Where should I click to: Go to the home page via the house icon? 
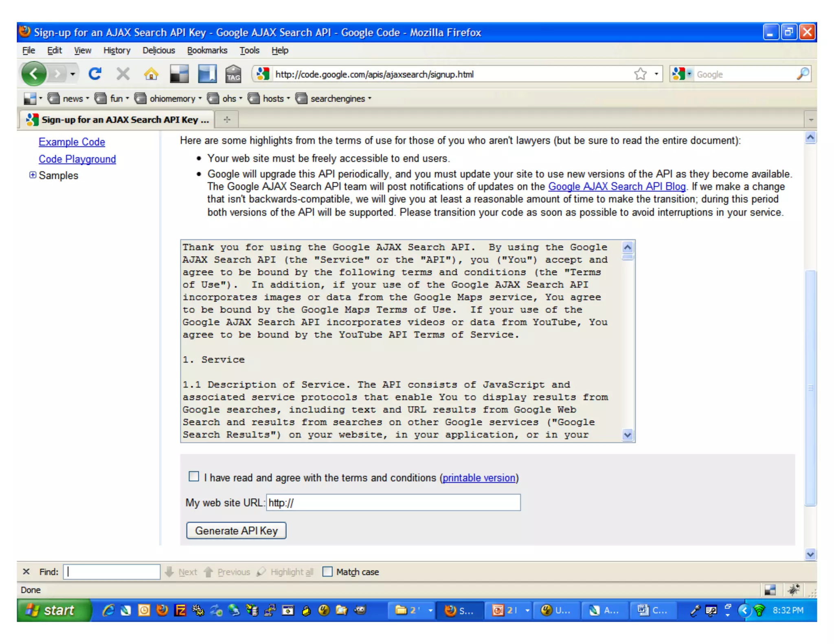point(151,74)
